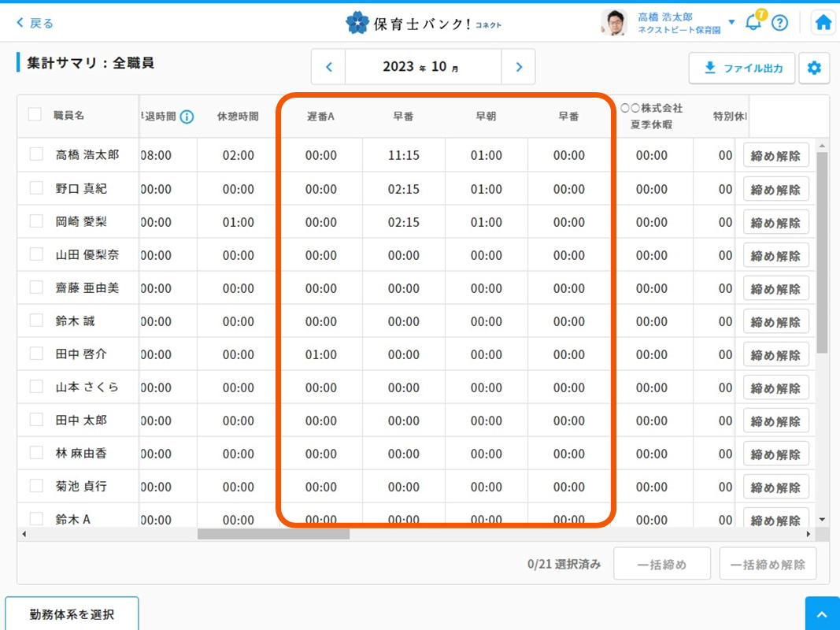Go to previous month with left chevron
Image resolution: width=840 pixels, height=630 pixels.
329,67
